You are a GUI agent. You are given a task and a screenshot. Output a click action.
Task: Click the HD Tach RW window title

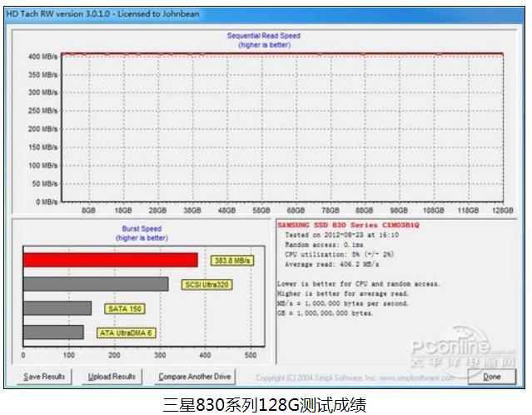coord(102,14)
